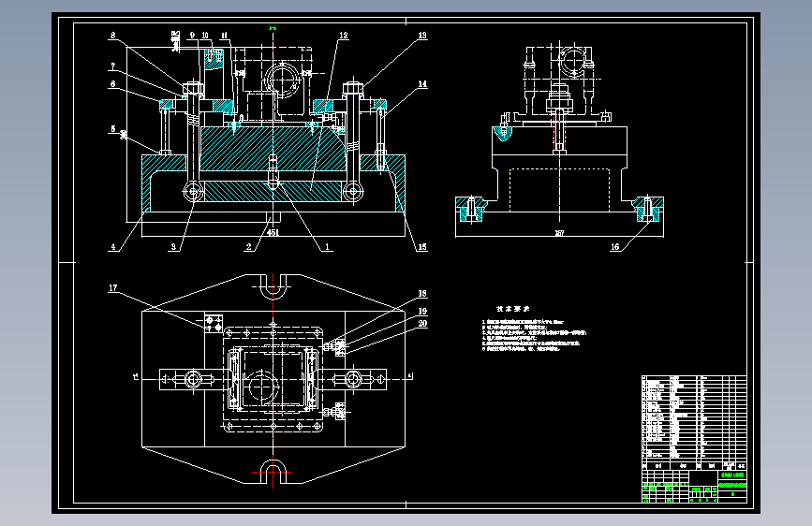
Task: Click part number label 13
Action: point(422,36)
